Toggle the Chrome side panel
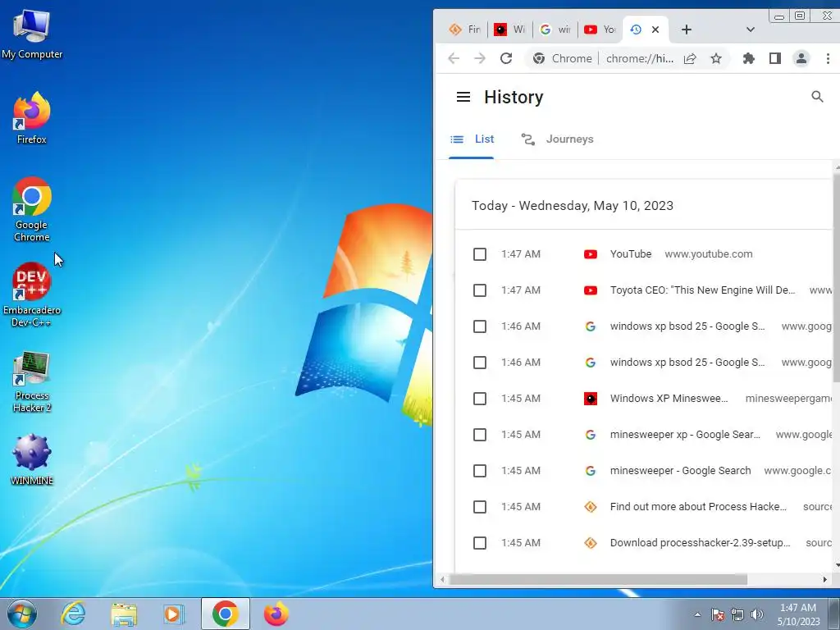Screen dimensions: 840x630 [x=774, y=58]
